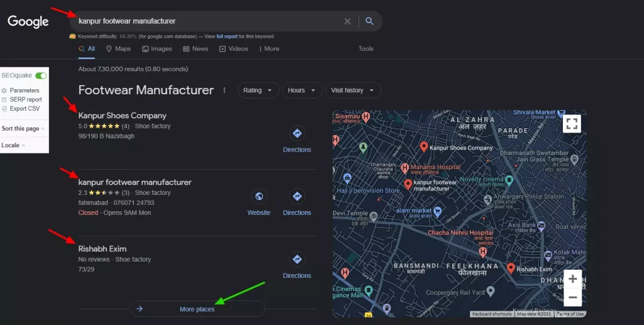Open the full report keyword link
Screen dimensions: 644x325
point(227,36)
